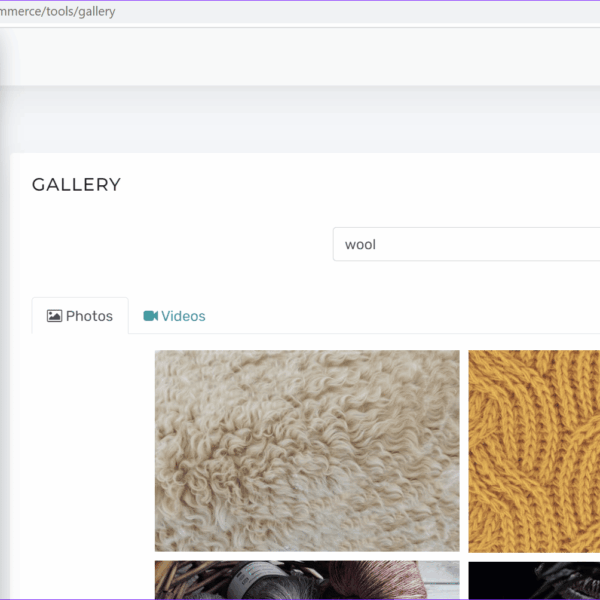Image resolution: width=600 pixels, height=600 pixels.
Task: Click the GALLERY heading text
Action: tap(77, 185)
